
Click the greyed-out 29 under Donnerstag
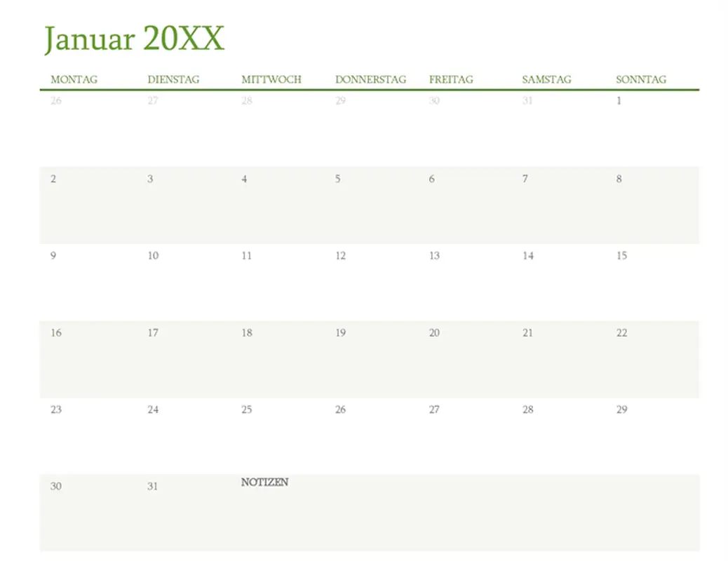(x=341, y=101)
